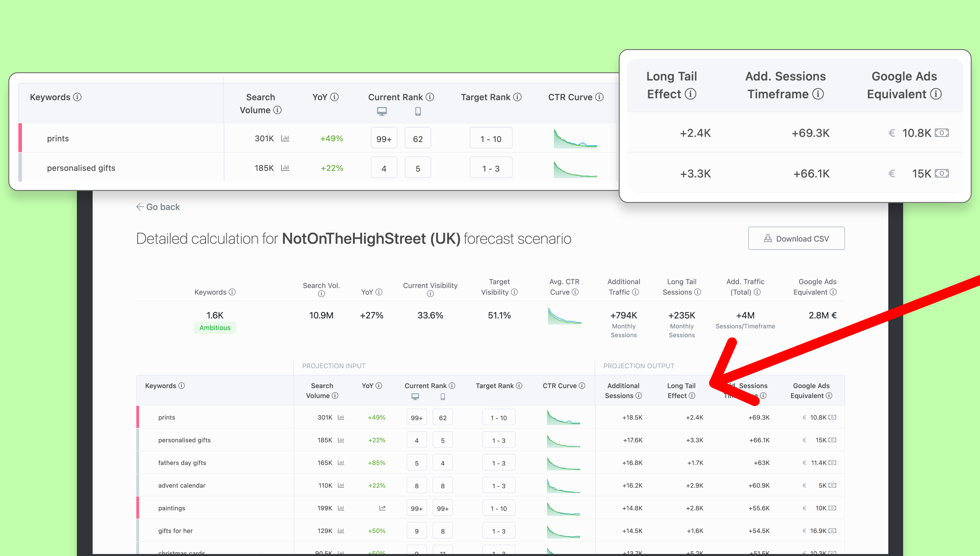
Task: Select the fathers day gifts keyword row
Action: [182, 462]
